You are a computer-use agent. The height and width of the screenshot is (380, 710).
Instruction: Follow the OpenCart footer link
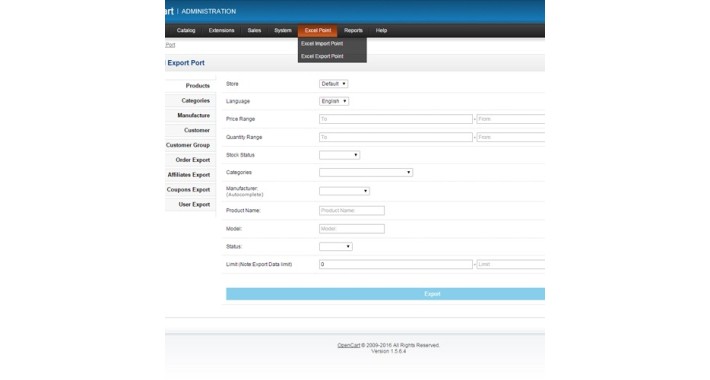349,345
